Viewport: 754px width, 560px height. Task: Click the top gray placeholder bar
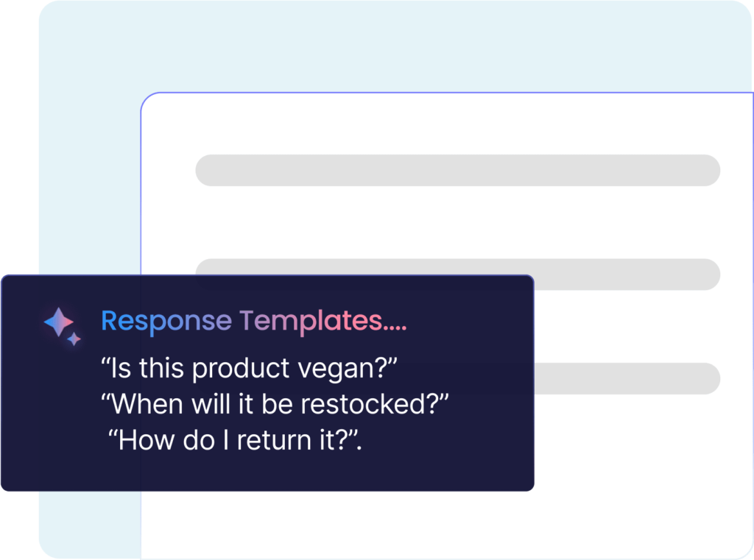(x=457, y=170)
